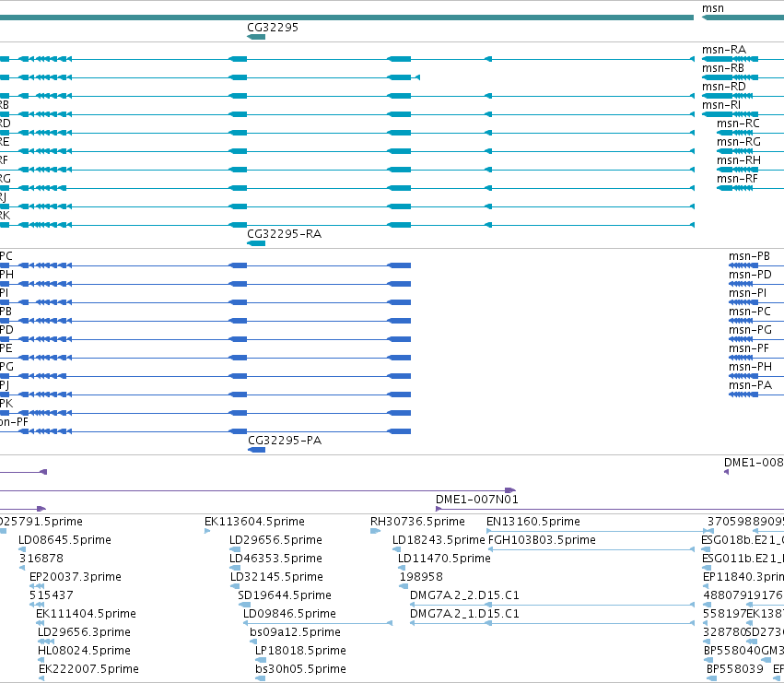The height and width of the screenshot is (683, 784).
Task: Click the msn gene label
Action: tap(712, 8)
